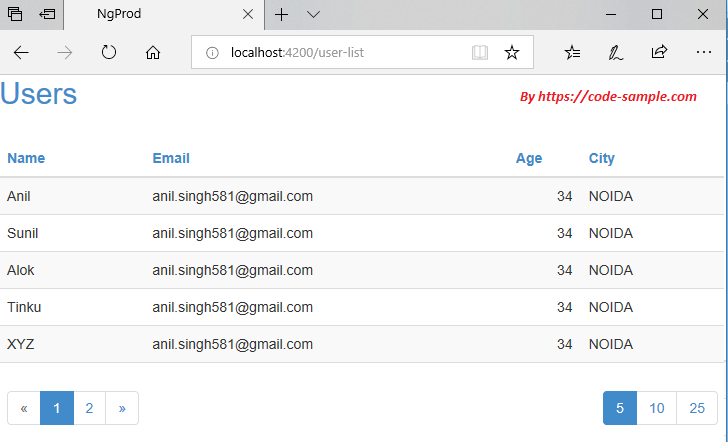
Task: Open the browser settings ellipsis menu
Action: coord(703,53)
